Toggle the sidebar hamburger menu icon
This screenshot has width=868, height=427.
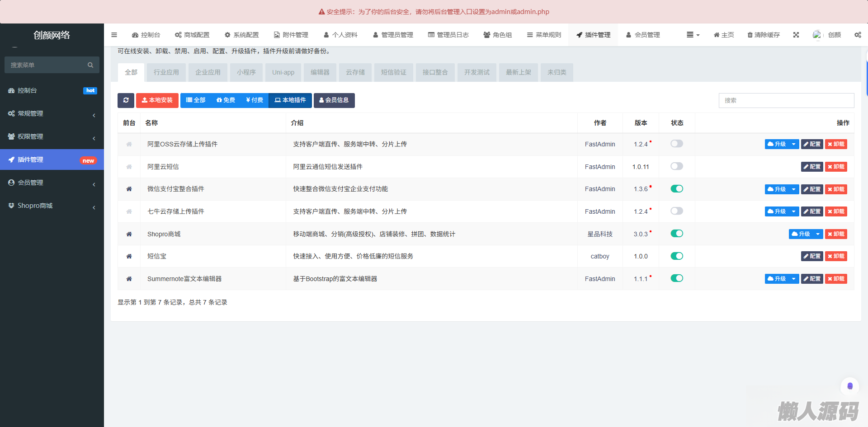click(114, 35)
